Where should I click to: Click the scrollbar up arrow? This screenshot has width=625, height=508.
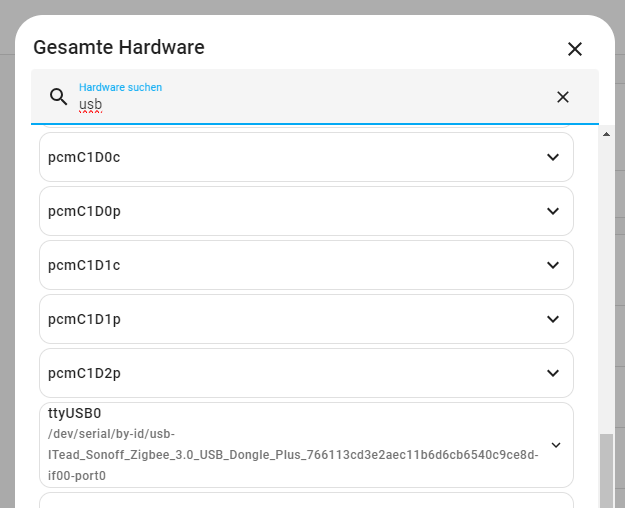coord(606,134)
